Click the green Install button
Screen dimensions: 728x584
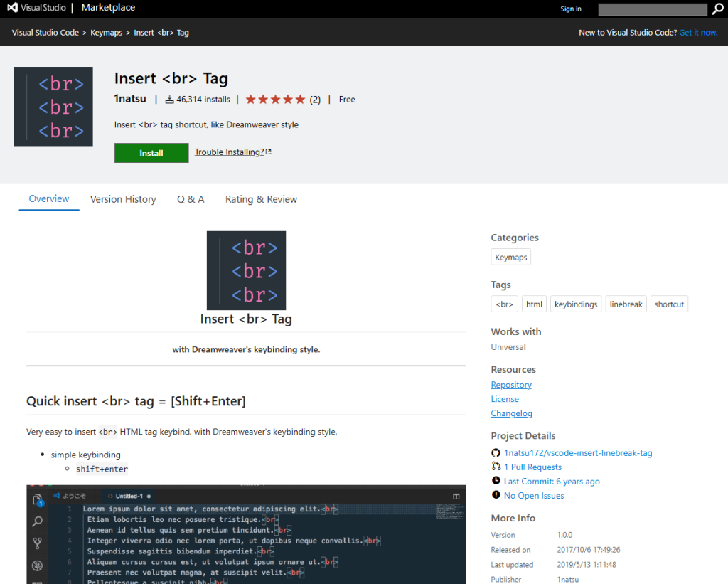151,153
